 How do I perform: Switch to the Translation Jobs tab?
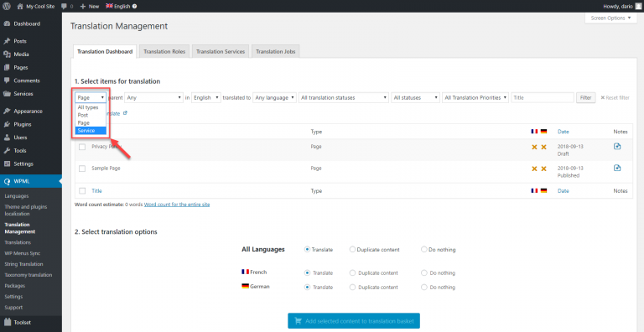click(276, 52)
